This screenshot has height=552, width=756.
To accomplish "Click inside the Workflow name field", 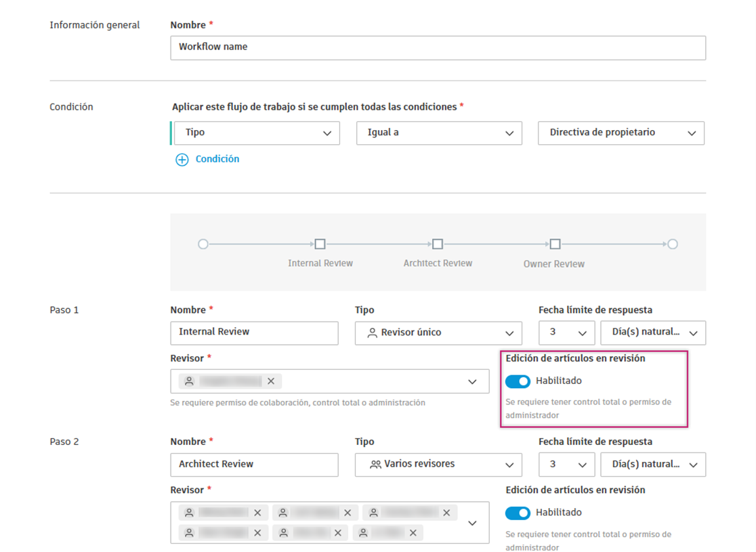I will pyautogui.click(x=438, y=47).
